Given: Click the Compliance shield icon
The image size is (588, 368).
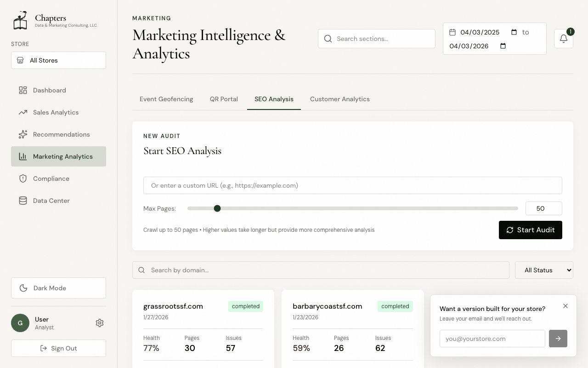Looking at the screenshot, I should pos(23,178).
